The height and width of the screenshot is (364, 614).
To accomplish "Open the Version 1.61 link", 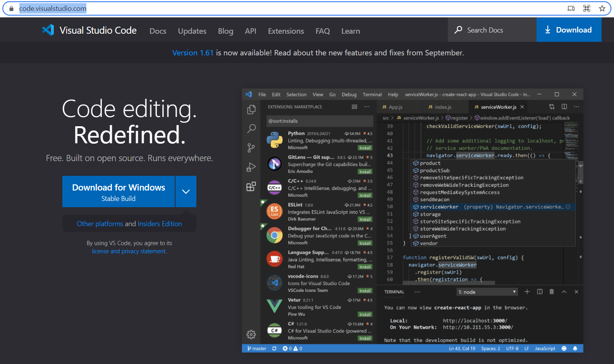I will pos(193,53).
